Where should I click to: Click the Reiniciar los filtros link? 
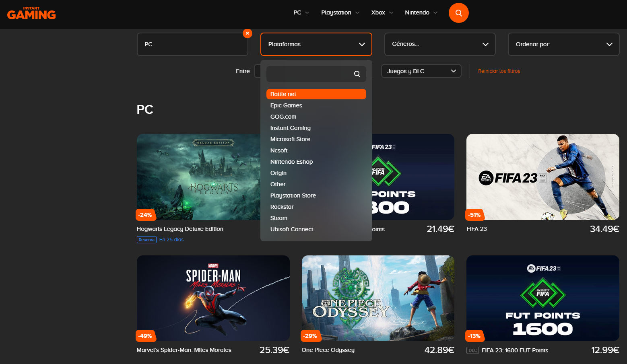(499, 71)
